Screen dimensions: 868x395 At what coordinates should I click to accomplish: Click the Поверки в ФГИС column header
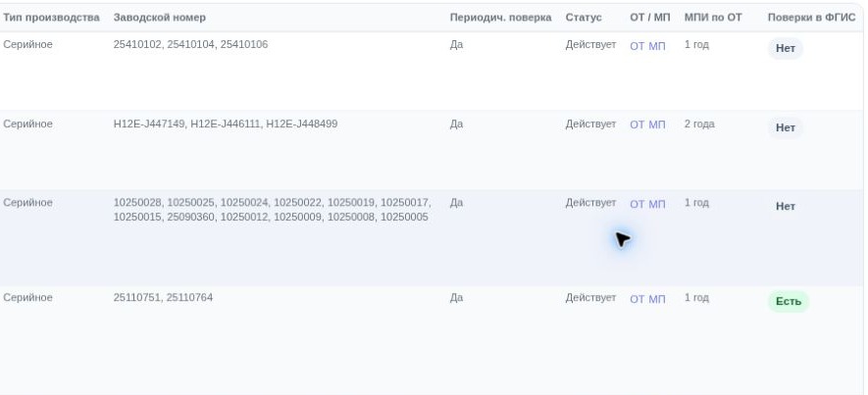coord(811,17)
